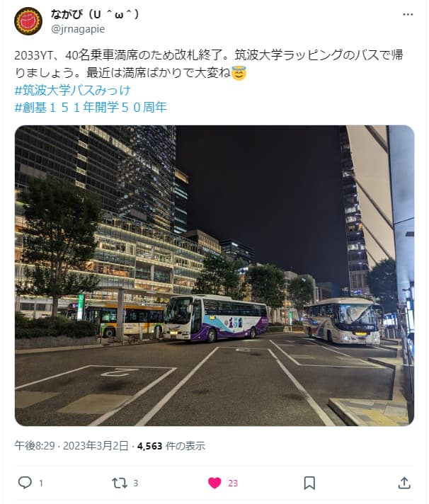Click the @jrnagapie handle
Screen dimensions: 429x504
[78, 29]
